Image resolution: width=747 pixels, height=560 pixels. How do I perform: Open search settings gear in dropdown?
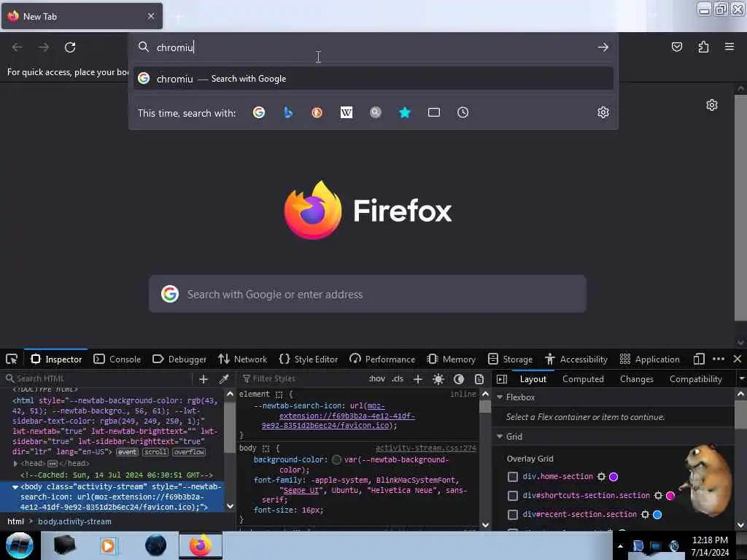(603, 112)
